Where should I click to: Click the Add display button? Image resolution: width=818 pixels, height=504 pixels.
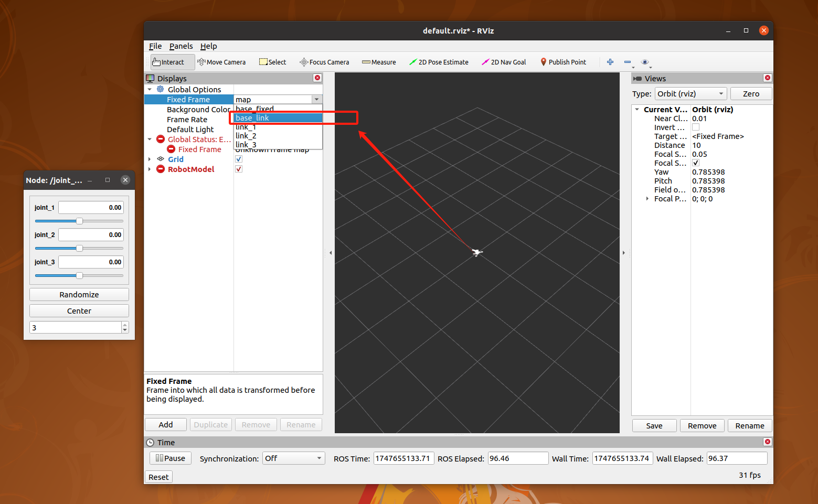tap(166, 425)
